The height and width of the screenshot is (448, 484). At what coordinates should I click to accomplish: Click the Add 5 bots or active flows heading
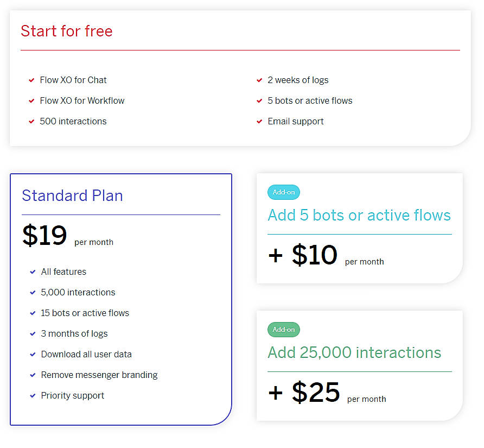pos(359,215)
